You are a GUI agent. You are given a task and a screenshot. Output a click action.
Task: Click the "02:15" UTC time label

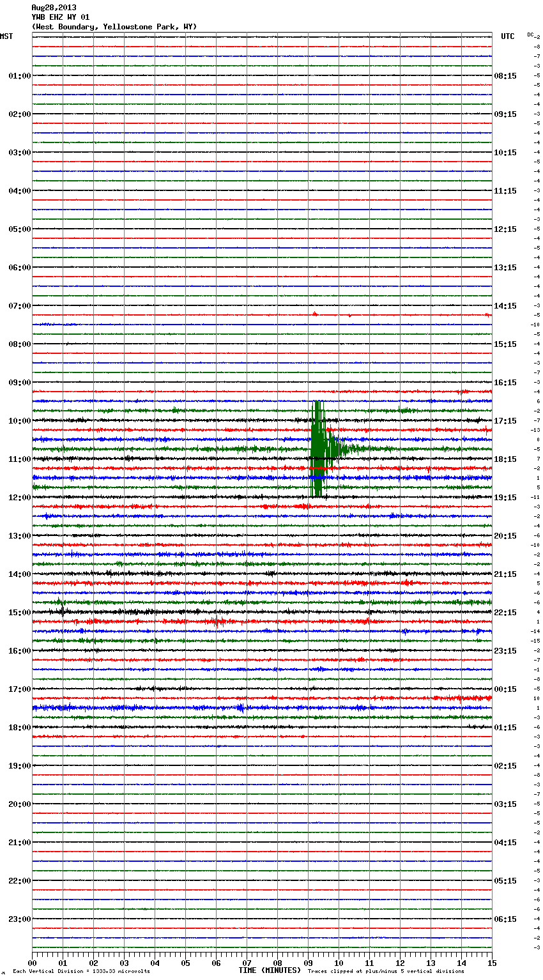click(x=505, y=766)
